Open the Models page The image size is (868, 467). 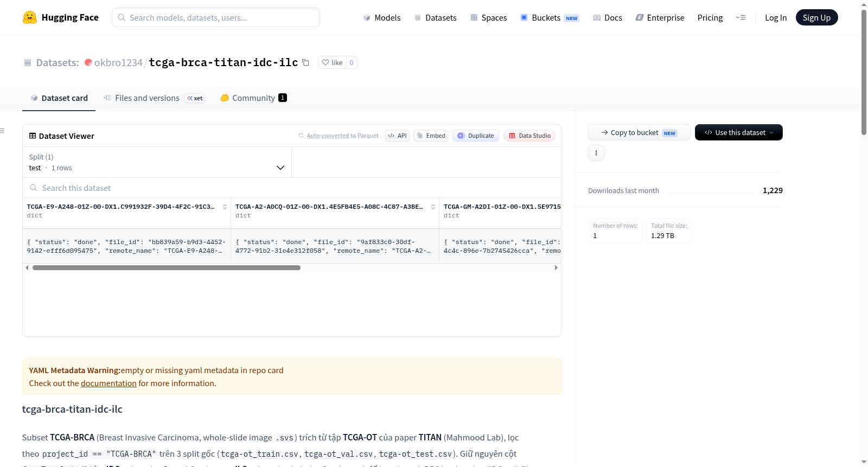pos(382,17)
